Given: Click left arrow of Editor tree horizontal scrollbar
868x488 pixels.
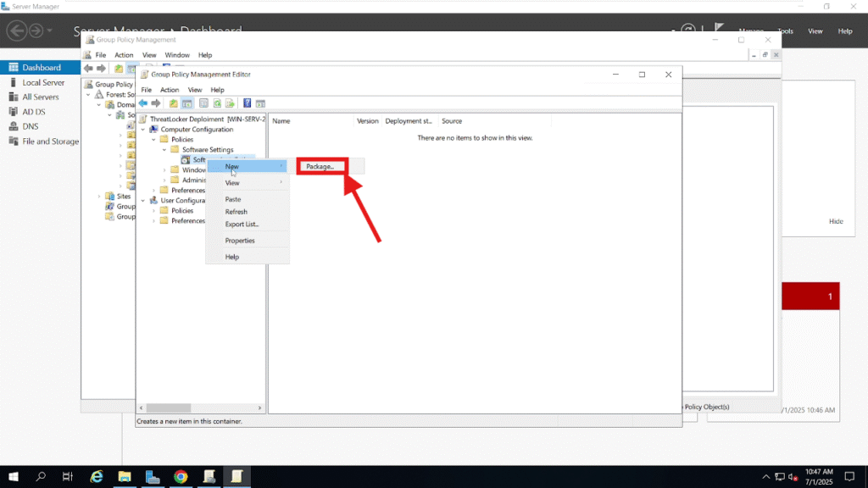Looking at the screenshot, I should tap(142, 408).
